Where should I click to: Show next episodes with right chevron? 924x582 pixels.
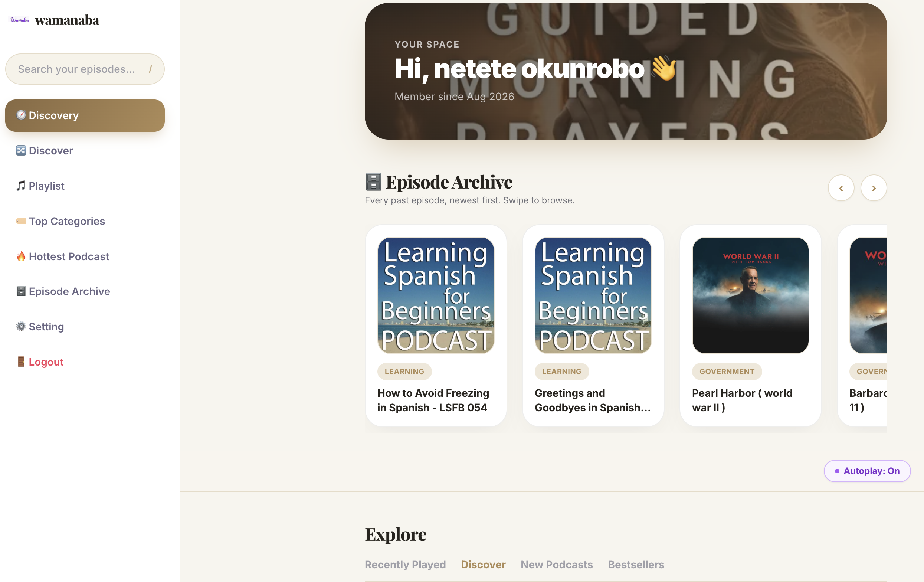click(874, 188)
